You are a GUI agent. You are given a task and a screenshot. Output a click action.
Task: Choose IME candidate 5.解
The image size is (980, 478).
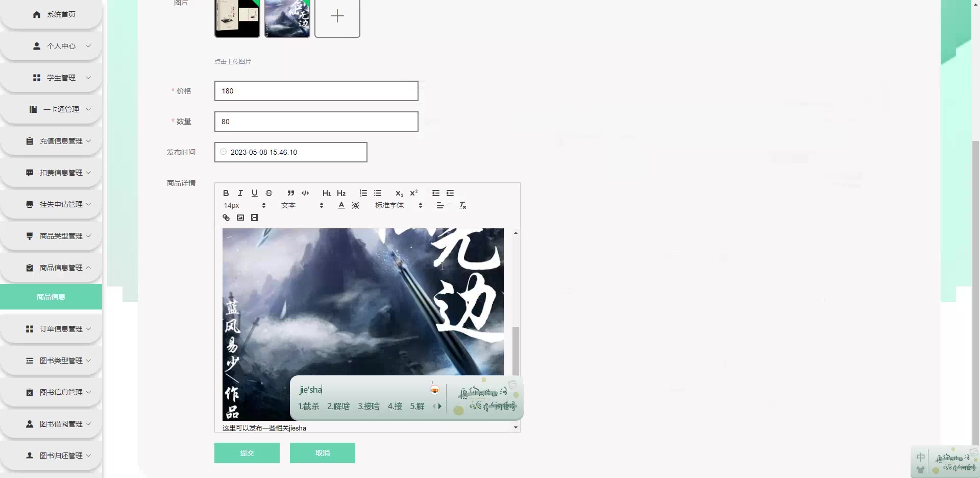(x=418, y=407)
